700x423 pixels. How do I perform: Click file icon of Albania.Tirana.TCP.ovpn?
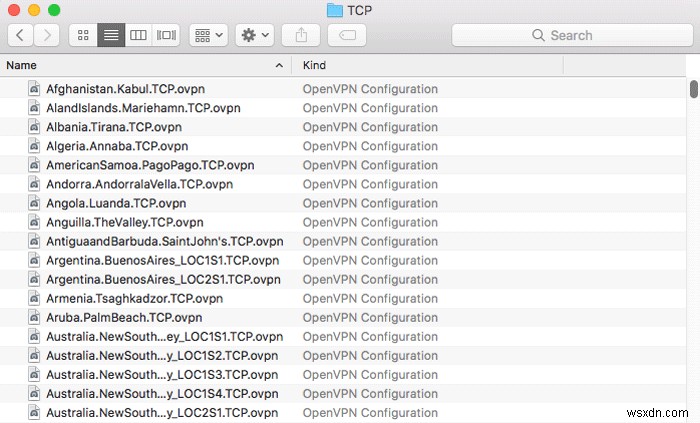click(34, 127)
